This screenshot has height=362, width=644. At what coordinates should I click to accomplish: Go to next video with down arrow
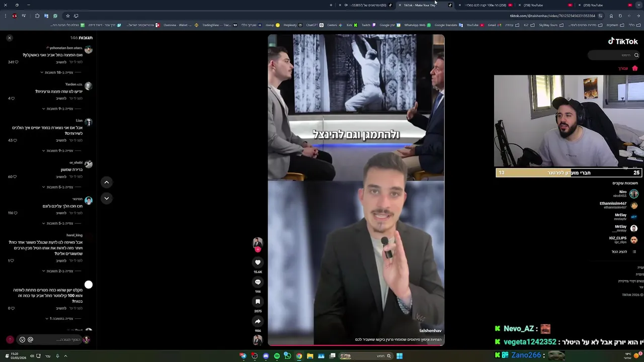point(106,198)
